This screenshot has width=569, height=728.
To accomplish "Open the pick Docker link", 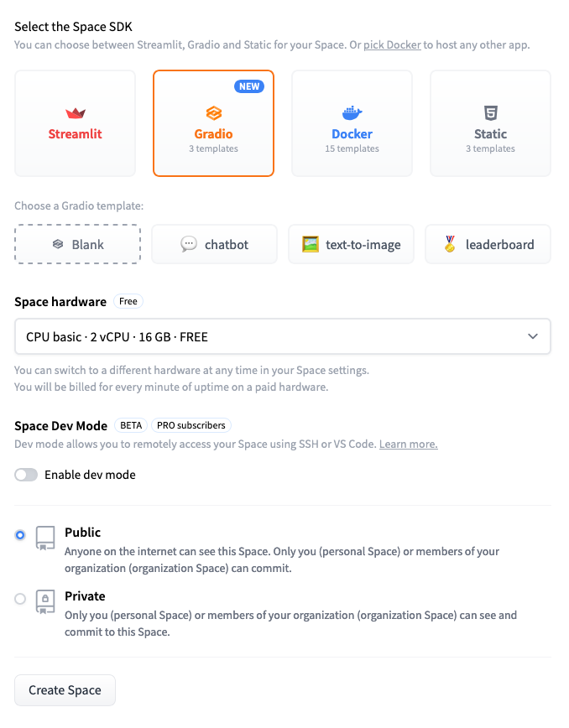I will click(x=392, y=44).
